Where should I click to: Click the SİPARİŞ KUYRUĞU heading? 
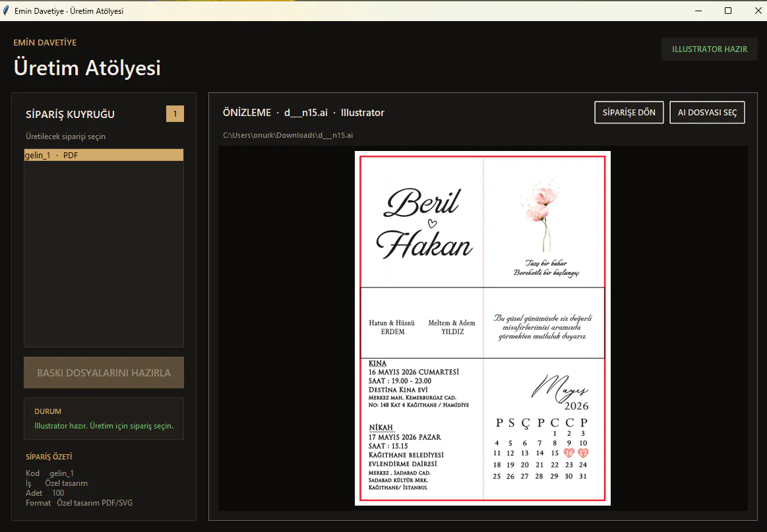[x=70, y=114]
